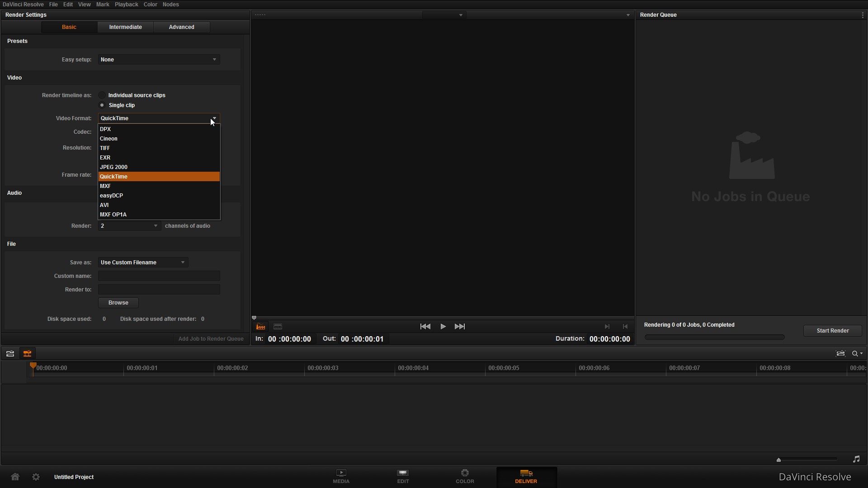Viewport: 868px width, 488px height.
Task: Switch to Basic render settings tab
Action: (x=69, y=27)
